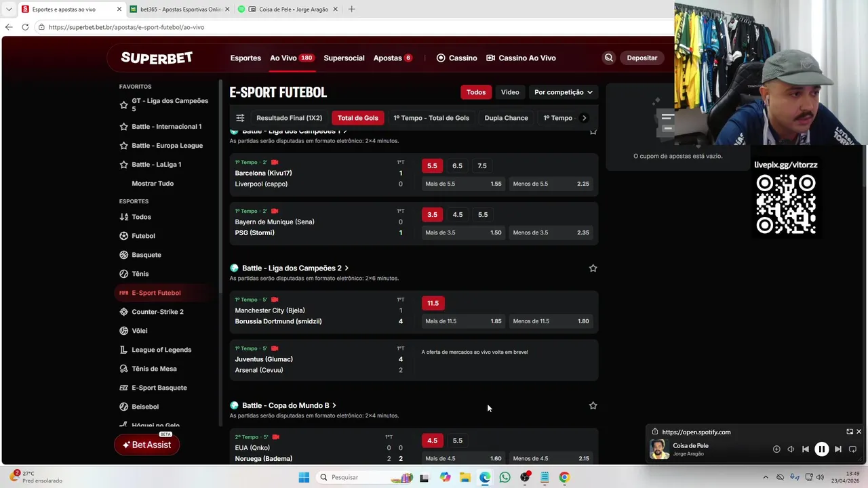Open Tênis de Mesa category
The height and width of the screenshot is (488, 868).
[154, 369]
